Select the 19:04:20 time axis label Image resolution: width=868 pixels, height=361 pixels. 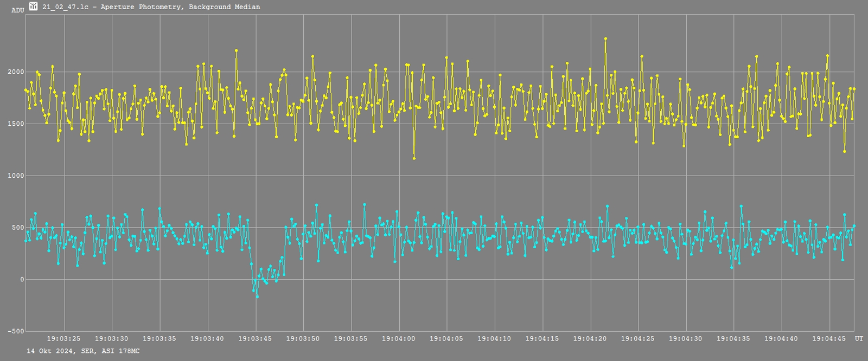pyautogui.click(x=590, y=339)
